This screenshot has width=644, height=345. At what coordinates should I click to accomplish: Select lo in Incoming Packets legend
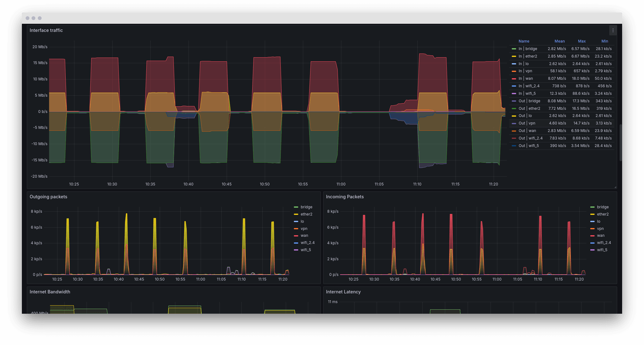point(599,221)
